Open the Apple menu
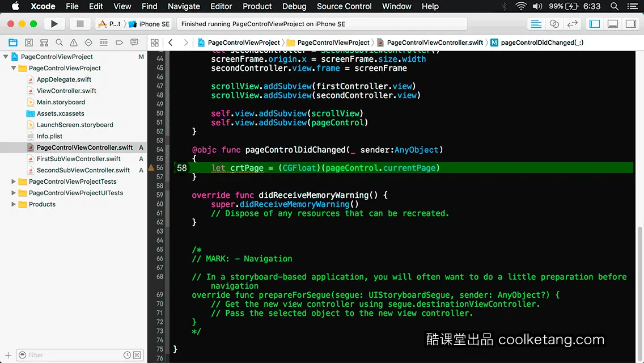Image resolution: width=644 pixels, height=363 pixels. pyautogui.click(x=15, y=6)
